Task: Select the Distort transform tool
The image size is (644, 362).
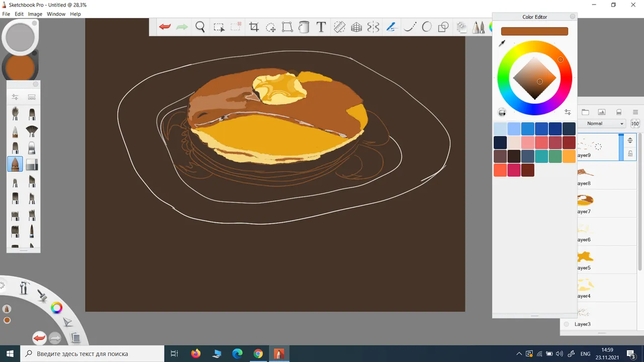Action: coord(287,27)
